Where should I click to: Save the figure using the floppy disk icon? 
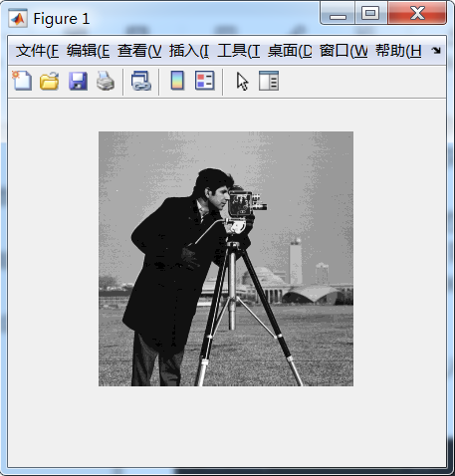tap(78, 81)
